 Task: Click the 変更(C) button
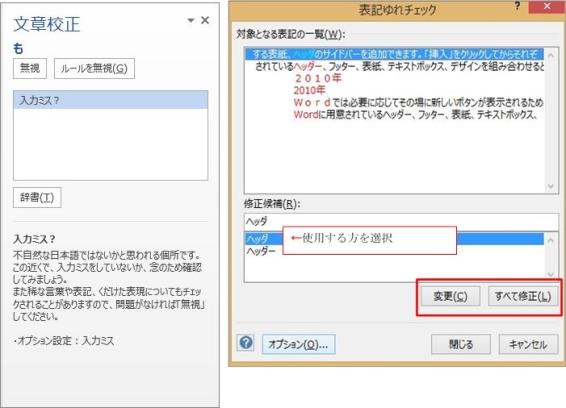click(450, 296)
